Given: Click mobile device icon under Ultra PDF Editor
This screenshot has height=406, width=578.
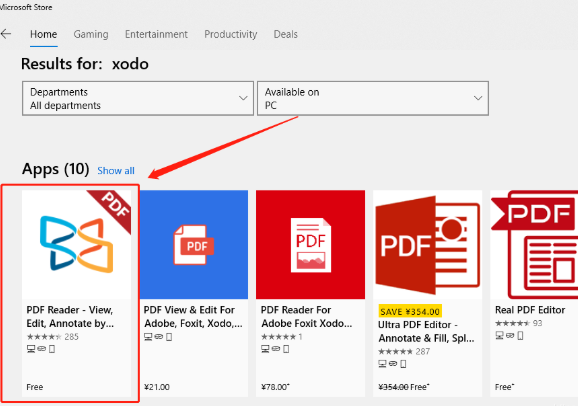Looking at the screenshot, I should coord(403,364).
